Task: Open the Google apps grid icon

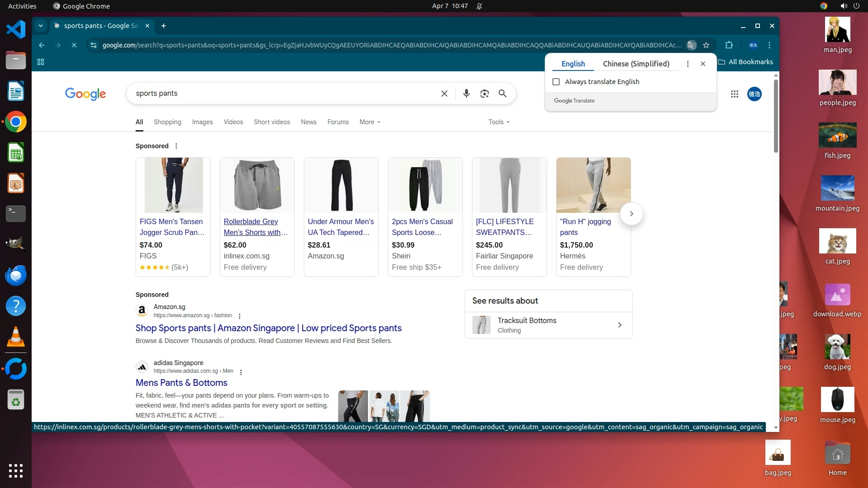Action: pyautogui.click(x=734, y=94)
